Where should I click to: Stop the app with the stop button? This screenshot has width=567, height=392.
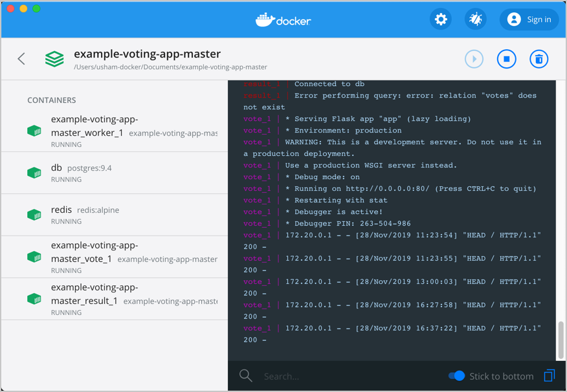point(506,58)
